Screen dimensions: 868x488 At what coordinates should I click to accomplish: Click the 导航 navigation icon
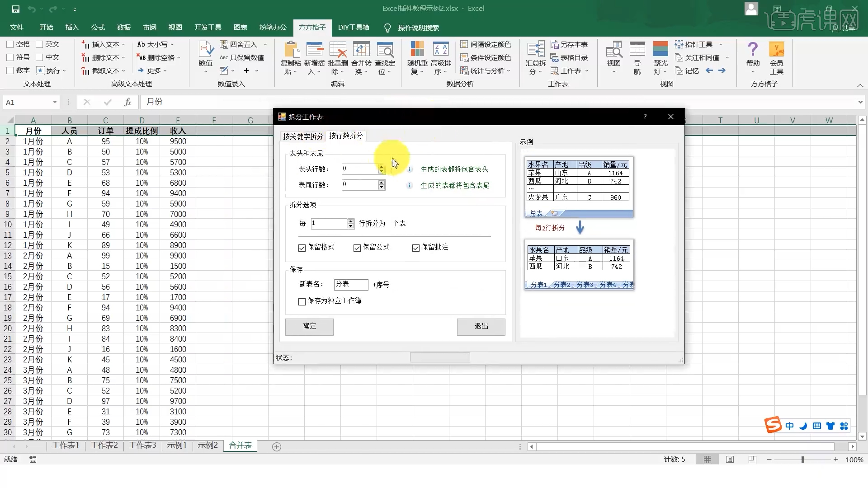point(637,49)
